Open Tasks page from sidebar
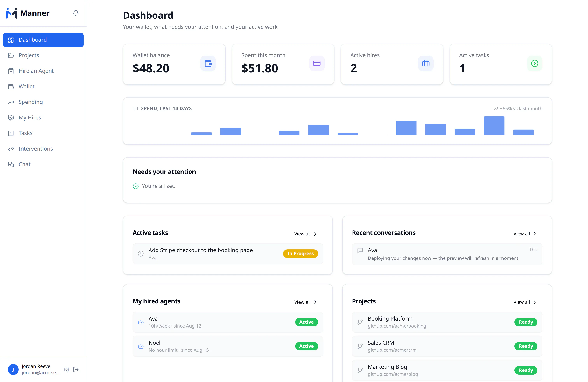 click(43, 133)
